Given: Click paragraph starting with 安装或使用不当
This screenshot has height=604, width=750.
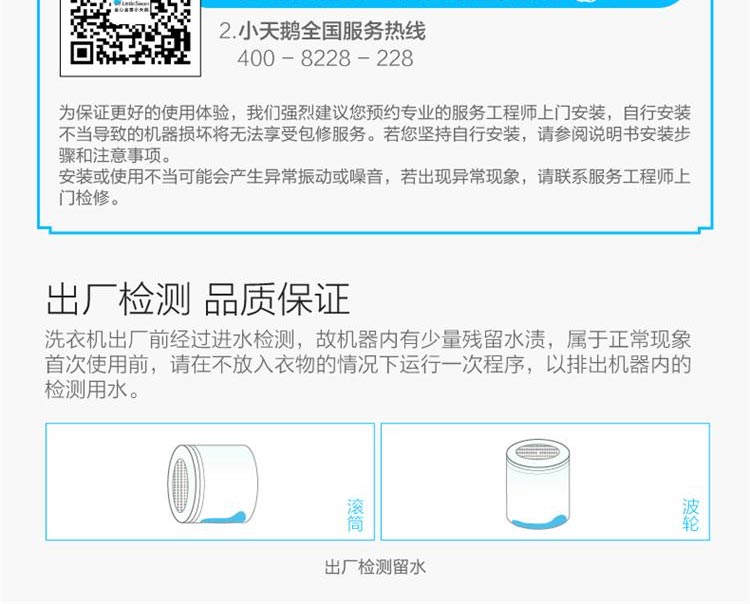Looking at the screenshot, I should point(375,187).
